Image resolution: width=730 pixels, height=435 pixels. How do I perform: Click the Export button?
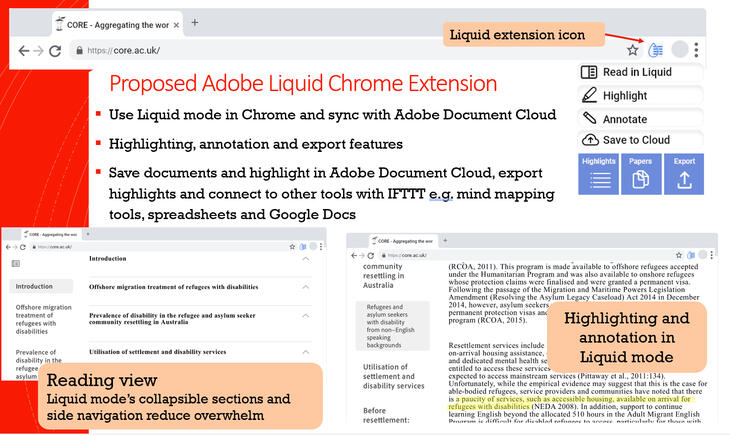click(684, 174)
